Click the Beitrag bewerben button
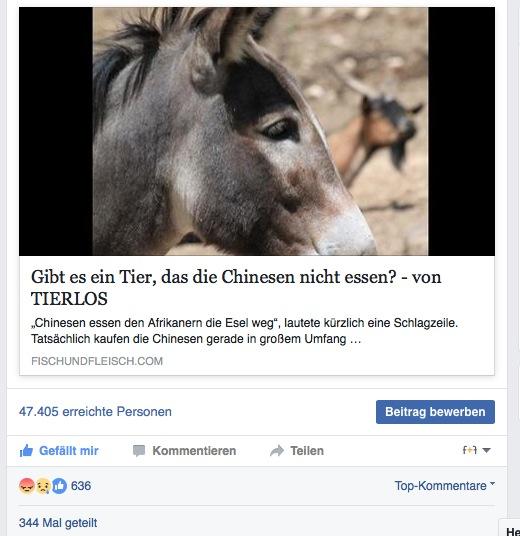 pyautogui.click(x=435, y=412)
